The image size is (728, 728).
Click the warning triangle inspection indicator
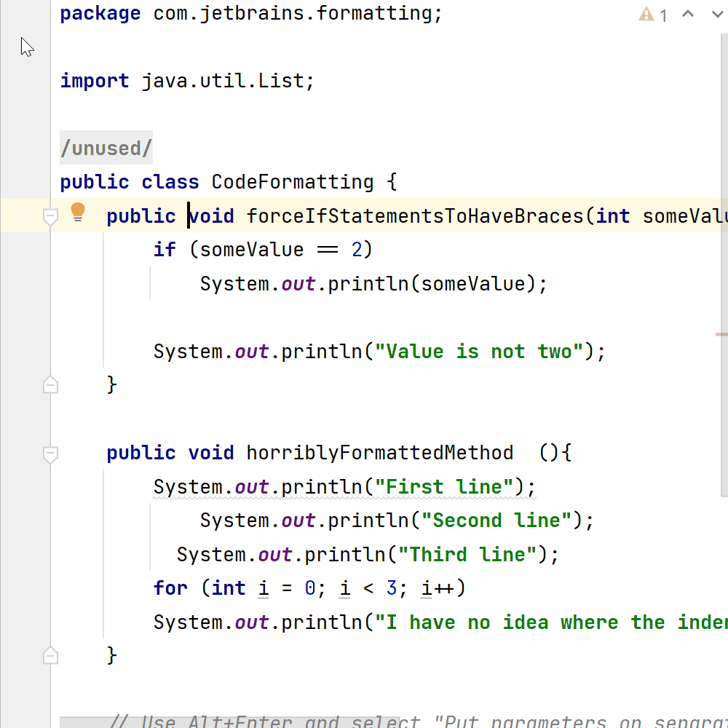[646, 15]
